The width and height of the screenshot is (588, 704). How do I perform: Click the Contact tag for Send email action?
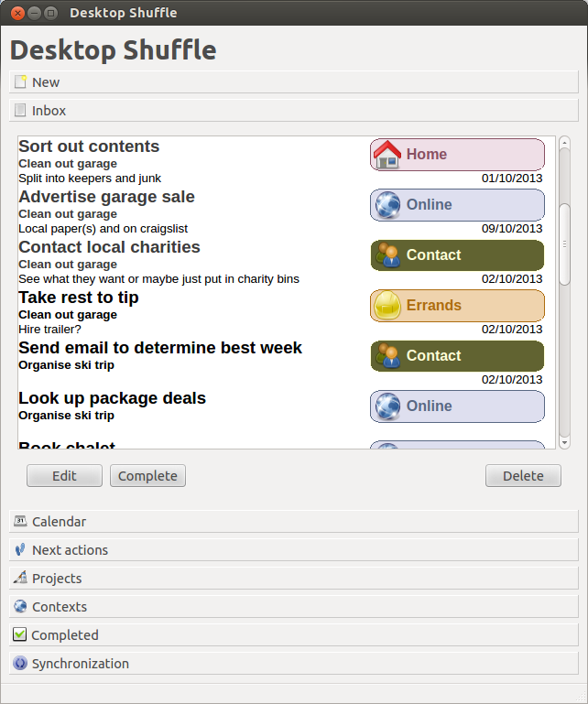click(x=457, y=356)
